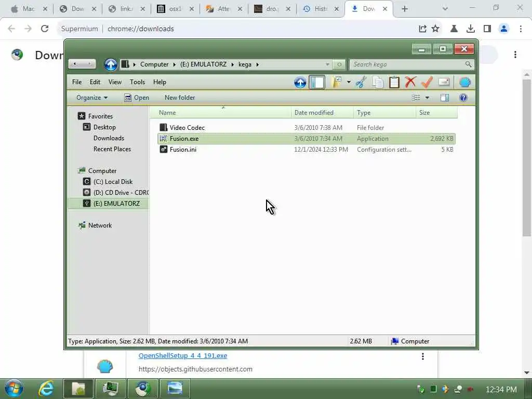Toggle the preview pane button
The width and height of the screenshot is (532, 399).
click(445, 98)
